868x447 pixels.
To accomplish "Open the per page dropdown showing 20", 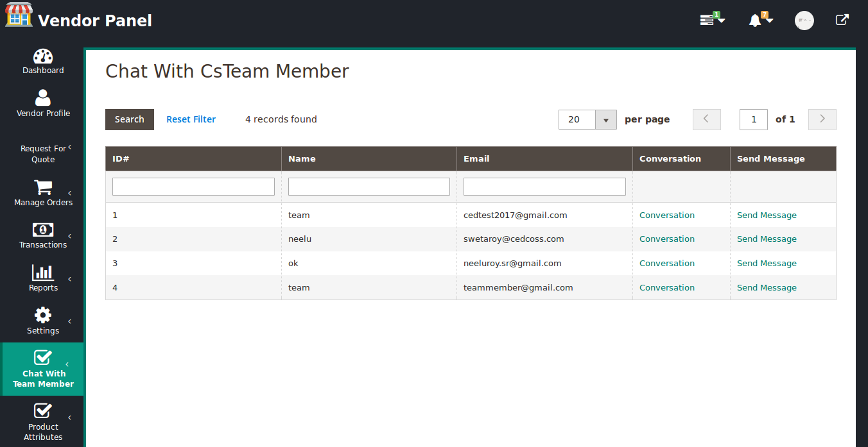I will 587,119.
